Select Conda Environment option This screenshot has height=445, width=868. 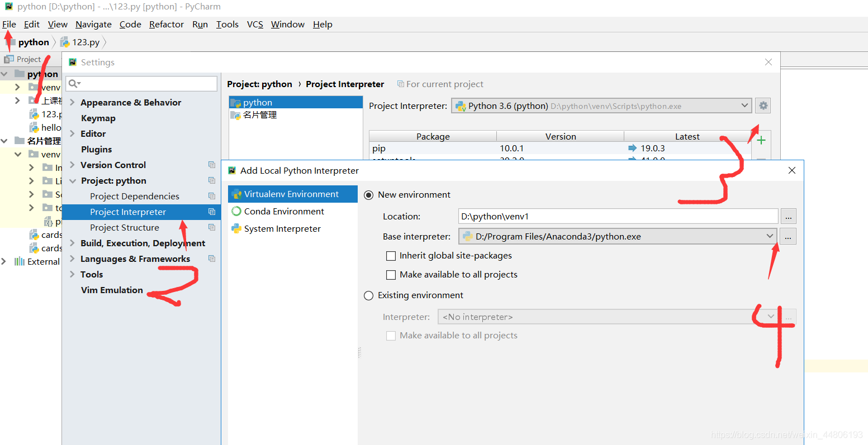pyautogui.click(x=293, y=212)
